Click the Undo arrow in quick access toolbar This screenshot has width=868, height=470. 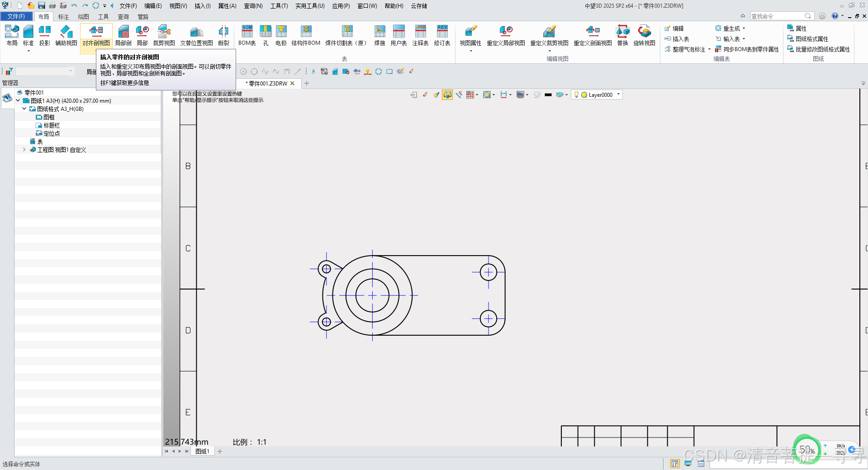[74, 5]
